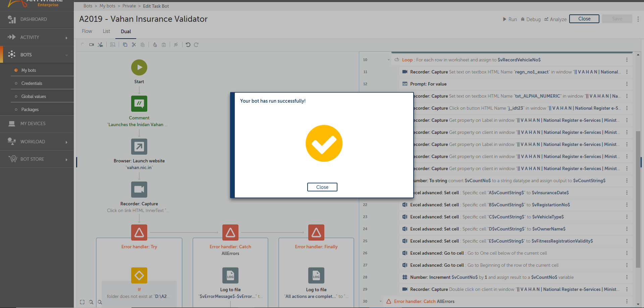Click the paste from shared clipboard icon
Screen dimensions: 644x308
(x=164, y=45)
